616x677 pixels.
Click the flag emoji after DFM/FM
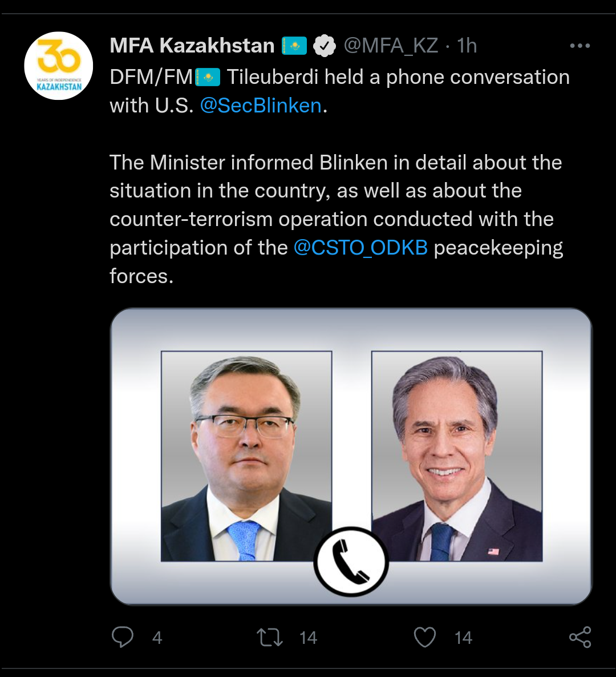click(208, 77)
